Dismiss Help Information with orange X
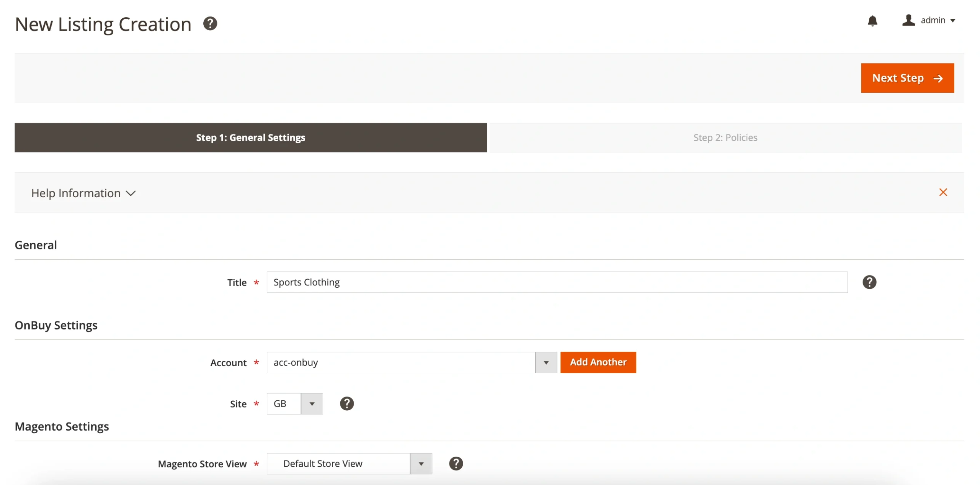Viewport: 980px width, 485px height. point(942,192)
